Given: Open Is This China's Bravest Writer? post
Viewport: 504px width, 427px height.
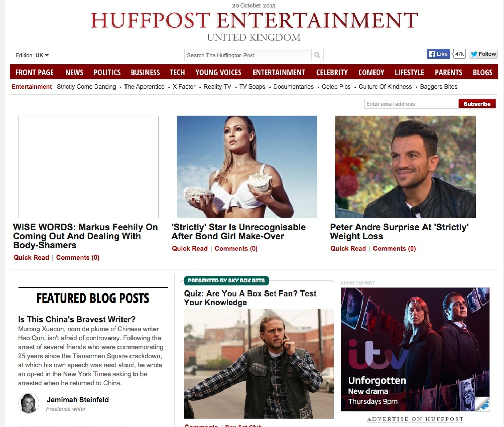Looking at the screenshot, I should click(x=77, y=320).
